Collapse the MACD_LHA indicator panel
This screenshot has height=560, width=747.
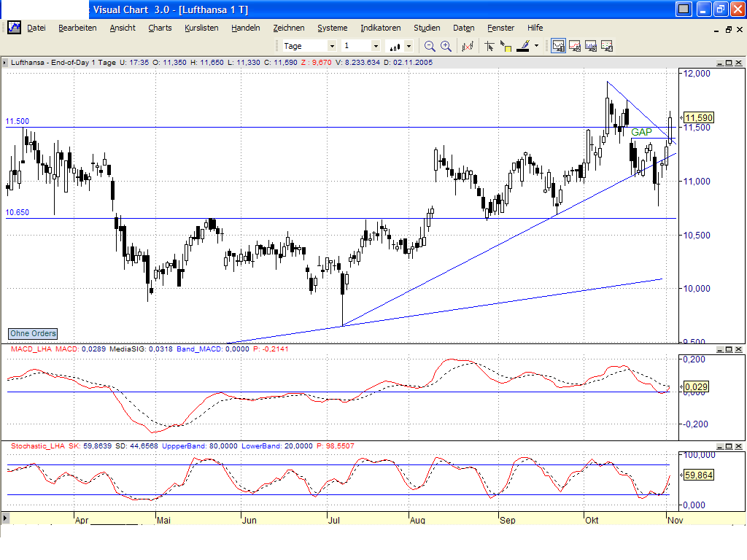point(720,351)
